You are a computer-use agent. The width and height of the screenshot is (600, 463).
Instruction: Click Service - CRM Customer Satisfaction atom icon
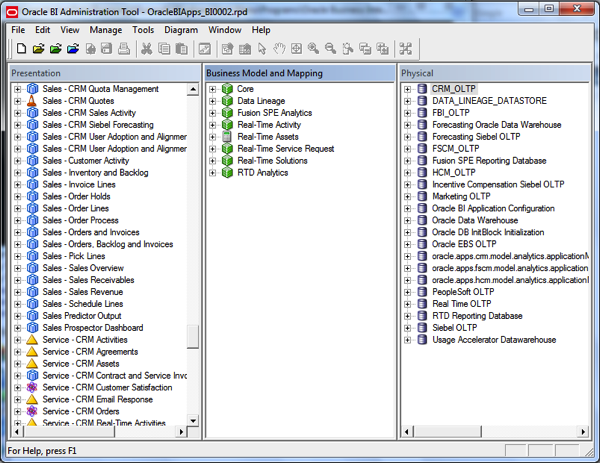pos(32,388)
